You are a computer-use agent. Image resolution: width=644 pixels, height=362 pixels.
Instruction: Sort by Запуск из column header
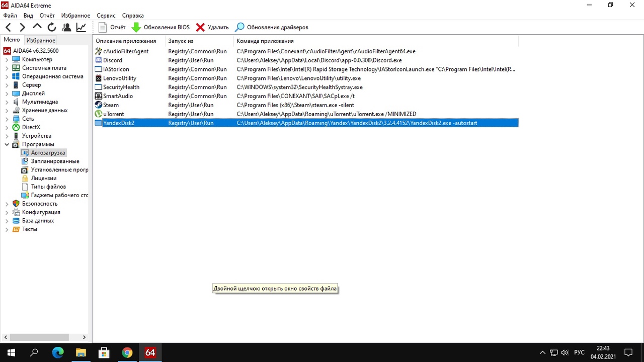(x=200, y=41)
